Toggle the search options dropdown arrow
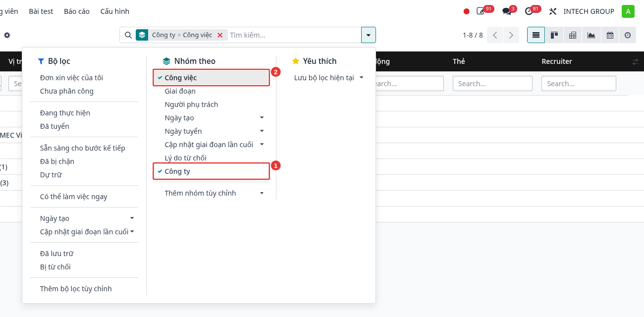The image size is (644, 317). coord(368,35)
